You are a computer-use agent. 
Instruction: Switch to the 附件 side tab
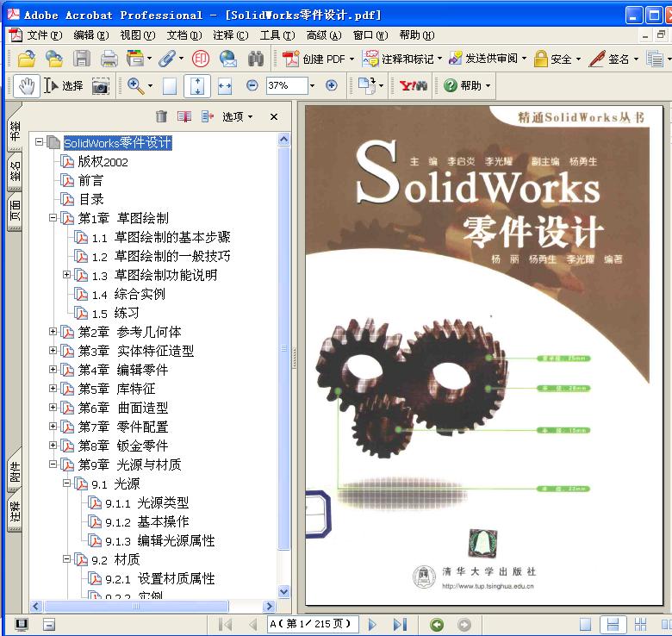point(15,471)
